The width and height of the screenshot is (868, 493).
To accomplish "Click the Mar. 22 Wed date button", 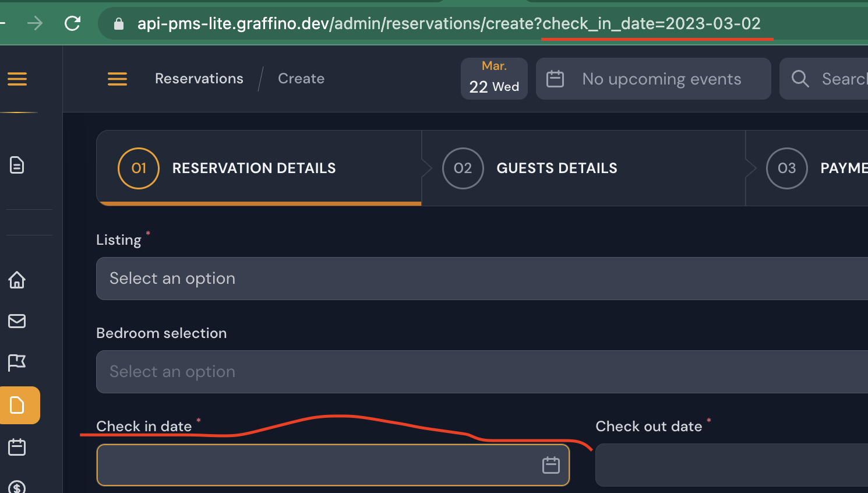I will tap(494, 79).
